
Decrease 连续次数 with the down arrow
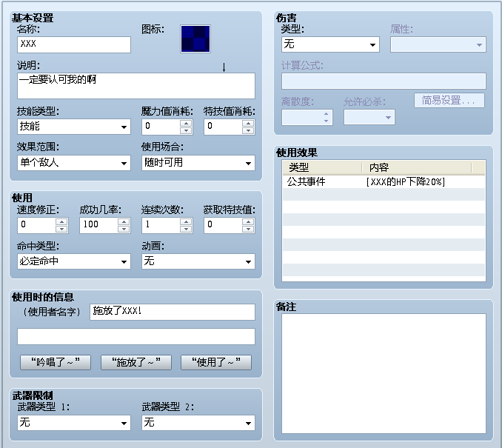pos(186,229)
